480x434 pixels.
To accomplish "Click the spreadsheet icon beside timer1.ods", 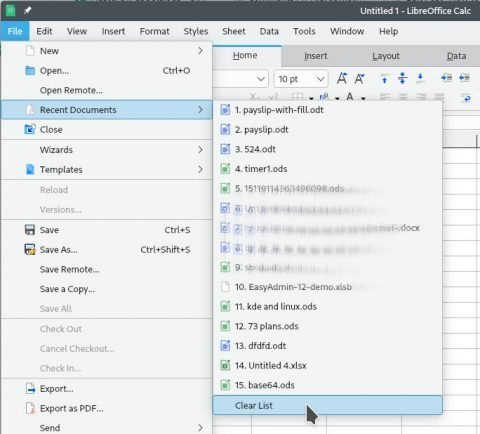I will [x=225, y=169].
